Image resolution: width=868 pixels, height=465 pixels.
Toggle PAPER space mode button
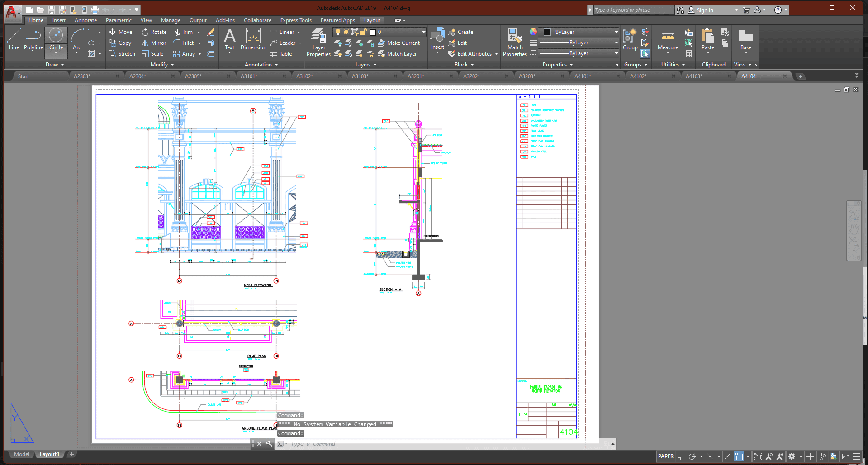[665, 456]
